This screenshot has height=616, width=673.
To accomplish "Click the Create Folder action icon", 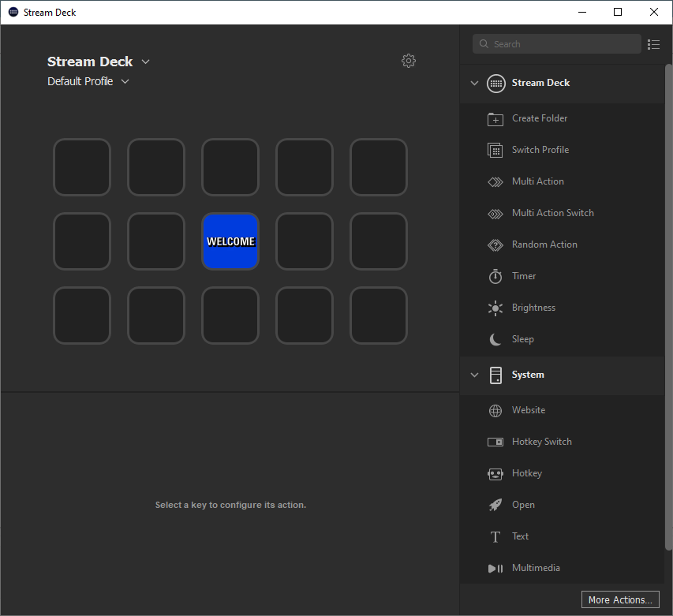I will 495,119.
